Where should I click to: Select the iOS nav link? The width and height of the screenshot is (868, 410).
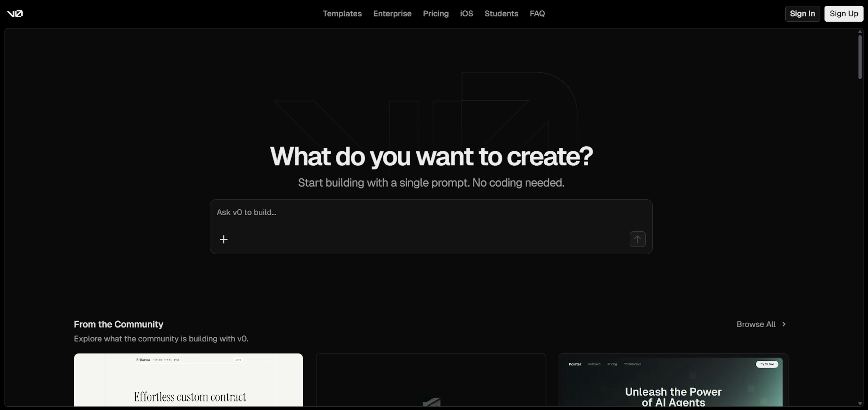466,14
